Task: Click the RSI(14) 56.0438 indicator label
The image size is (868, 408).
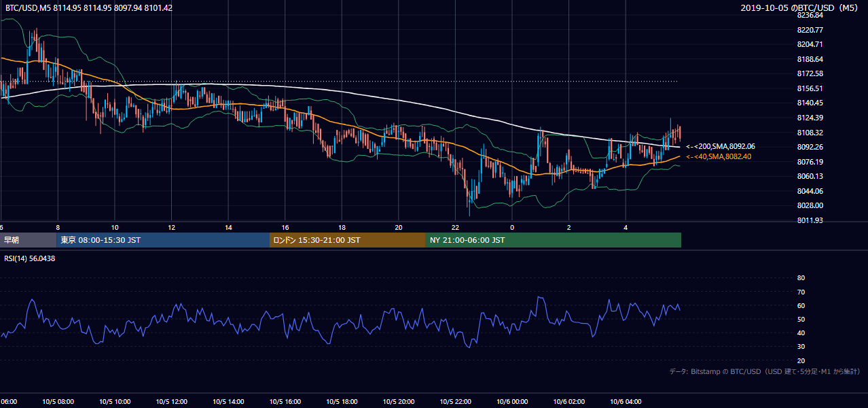Action: 30,258
